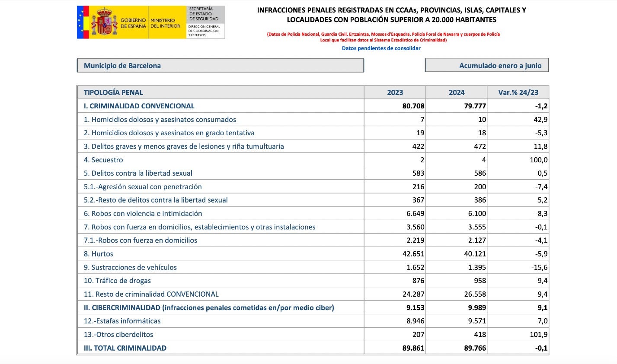Click the Var.% 24/23 column header
This screenshot has width=617, height=364.
518,92
